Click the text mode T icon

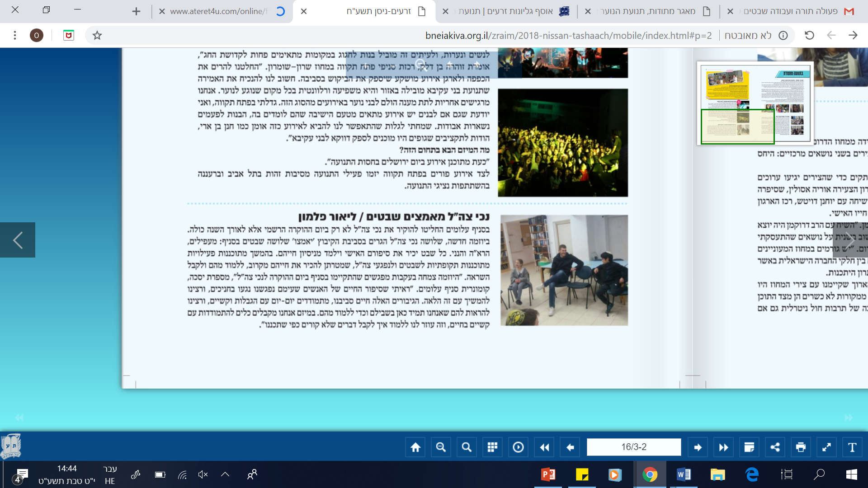pos(852,447)
